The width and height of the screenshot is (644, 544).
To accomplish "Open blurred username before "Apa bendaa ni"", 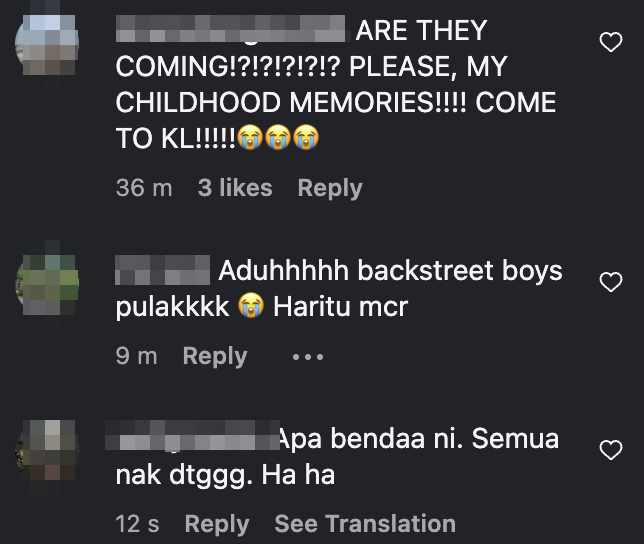I will pyautogui.click(x=192, y=436).
